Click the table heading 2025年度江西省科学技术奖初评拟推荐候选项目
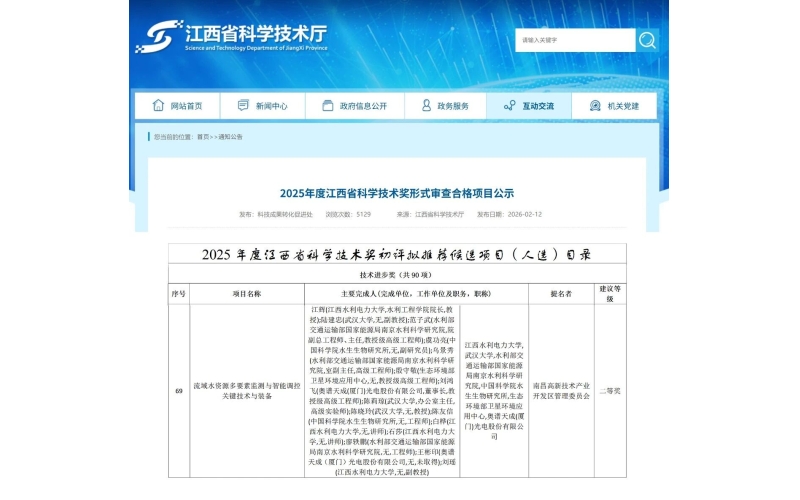The height and width of the screenshot is (500, 800). [x=396, y=254]
